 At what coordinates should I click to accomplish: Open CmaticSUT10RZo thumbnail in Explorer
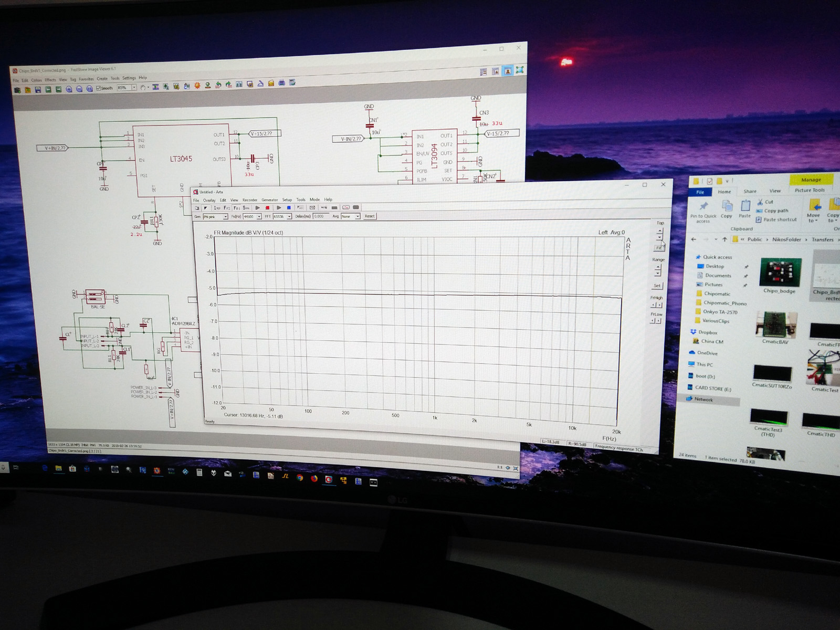tap(772, 373)
